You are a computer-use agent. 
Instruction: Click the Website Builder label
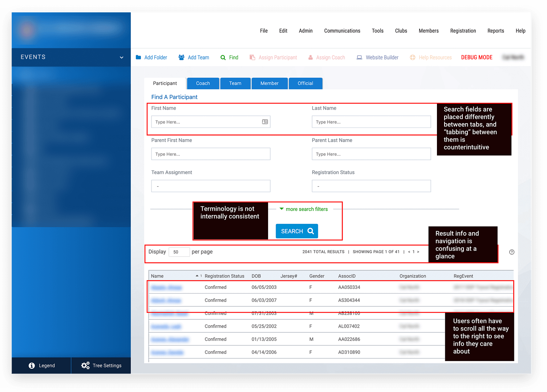pos(382,57)
